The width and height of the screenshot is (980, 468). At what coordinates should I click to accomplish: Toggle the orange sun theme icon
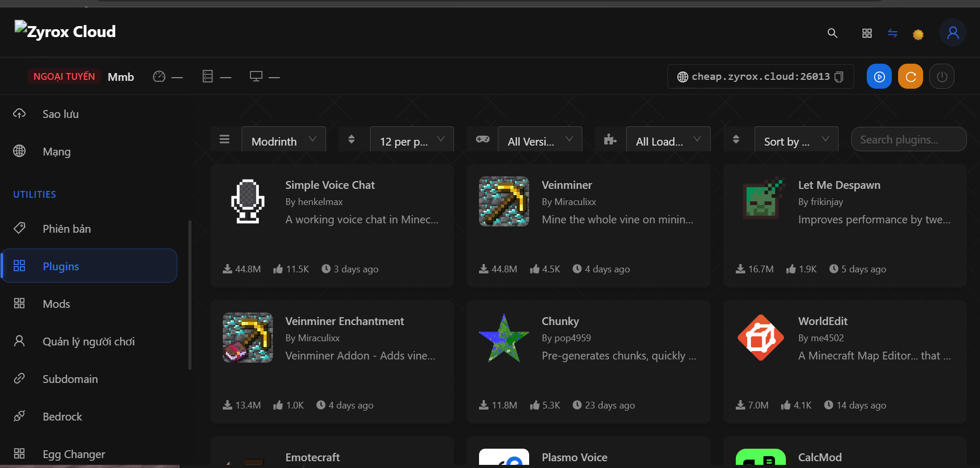918,34
